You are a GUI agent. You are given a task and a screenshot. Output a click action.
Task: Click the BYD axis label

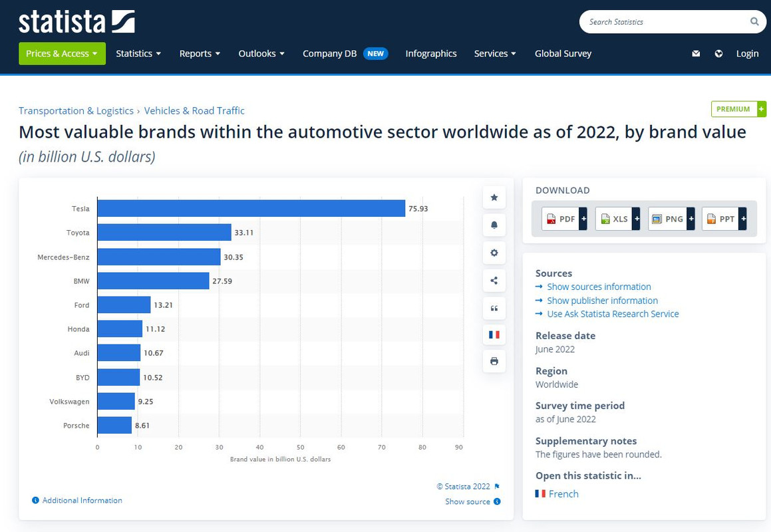82,378
